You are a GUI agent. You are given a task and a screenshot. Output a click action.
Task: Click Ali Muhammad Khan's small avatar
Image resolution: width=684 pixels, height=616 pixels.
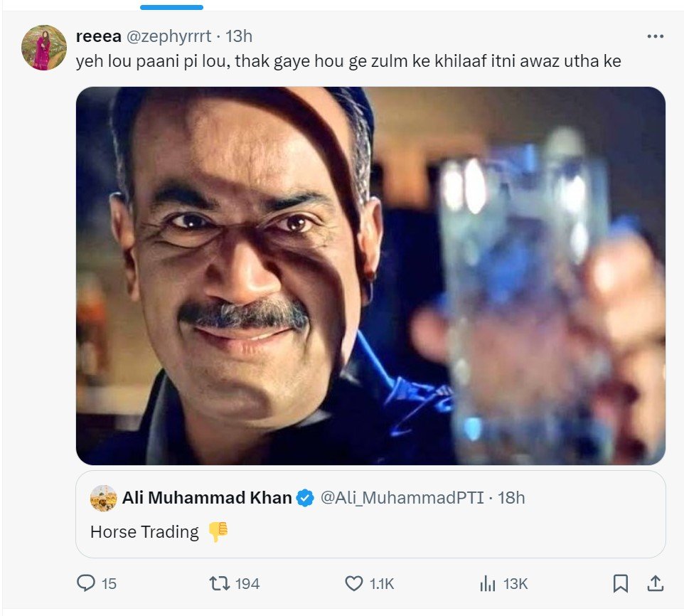click(104, 498)
